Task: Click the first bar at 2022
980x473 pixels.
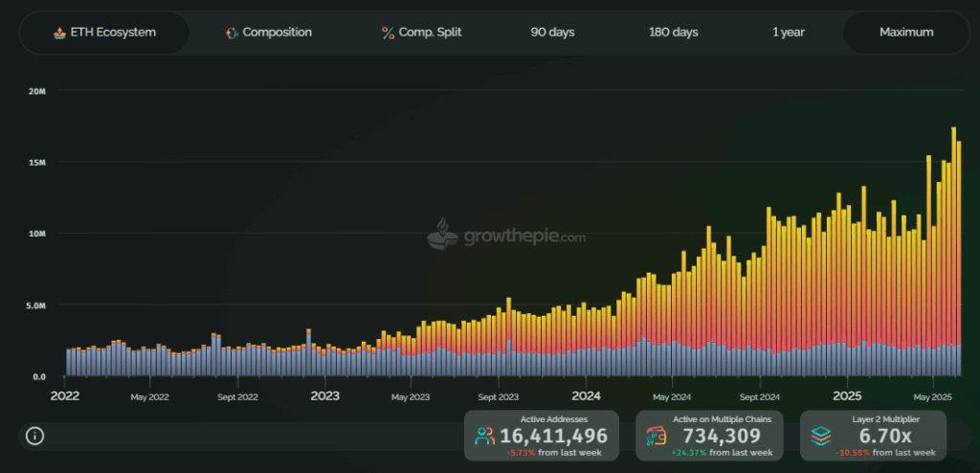Action: click(x=68, y=363)
